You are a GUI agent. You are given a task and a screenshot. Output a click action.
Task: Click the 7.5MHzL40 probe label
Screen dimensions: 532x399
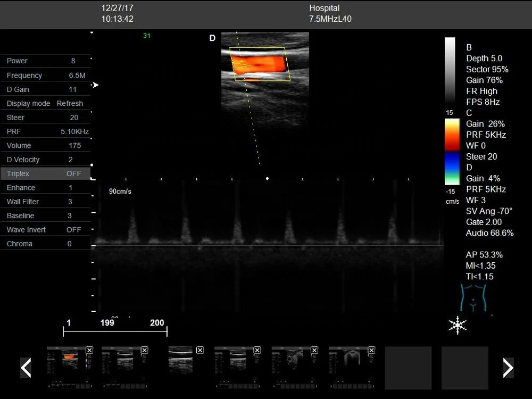point(330,19)
